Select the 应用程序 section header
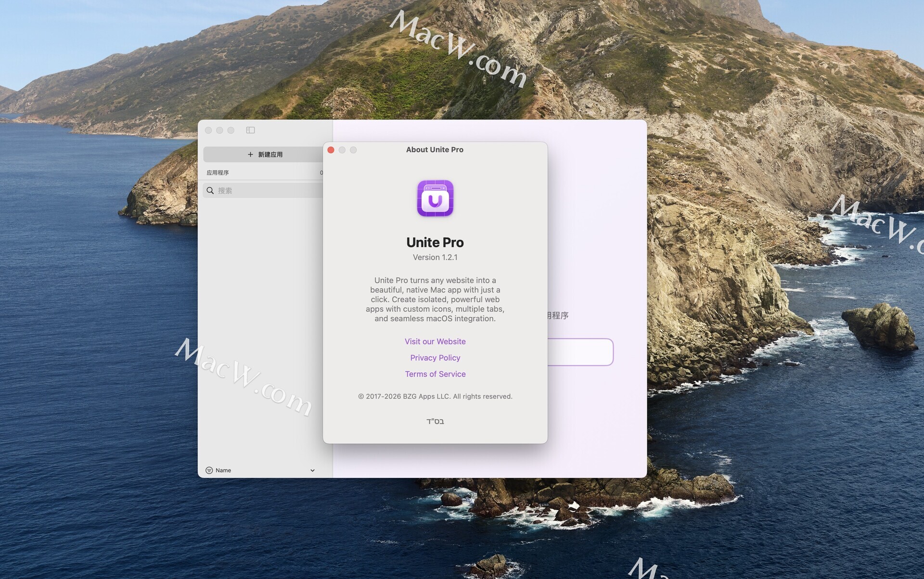The width and height of the screenshot is (924, 579). click(x=218, y=173)
